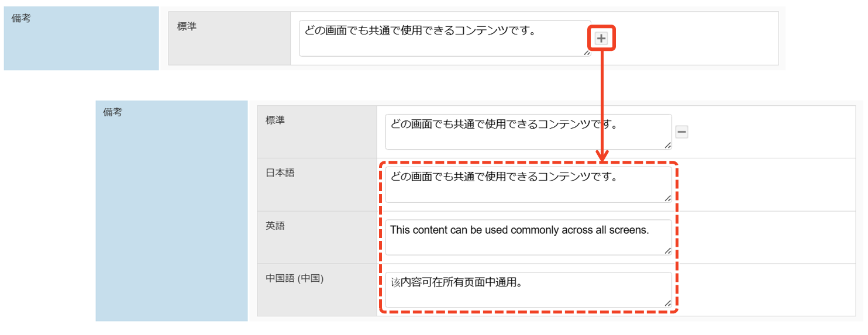Click resize handle of the 日本語 text area
Screen dimensions: 868x335
pos(667,198)
